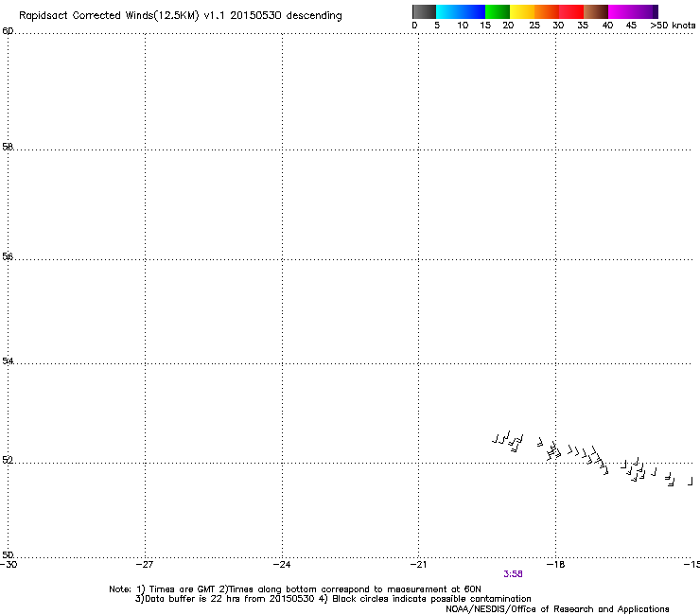Click the 60 latitude axis label
Screen dimensions: 700x615
[8, 31]
